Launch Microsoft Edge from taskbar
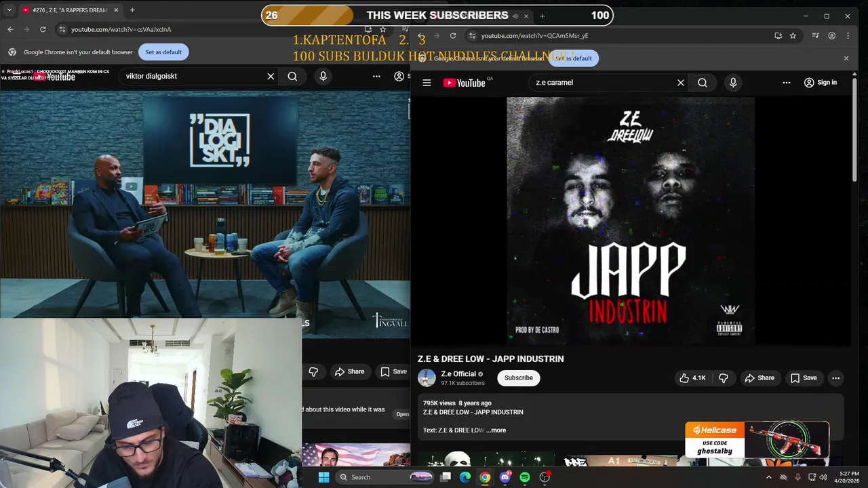868x488 pixels. click(465, 477)
